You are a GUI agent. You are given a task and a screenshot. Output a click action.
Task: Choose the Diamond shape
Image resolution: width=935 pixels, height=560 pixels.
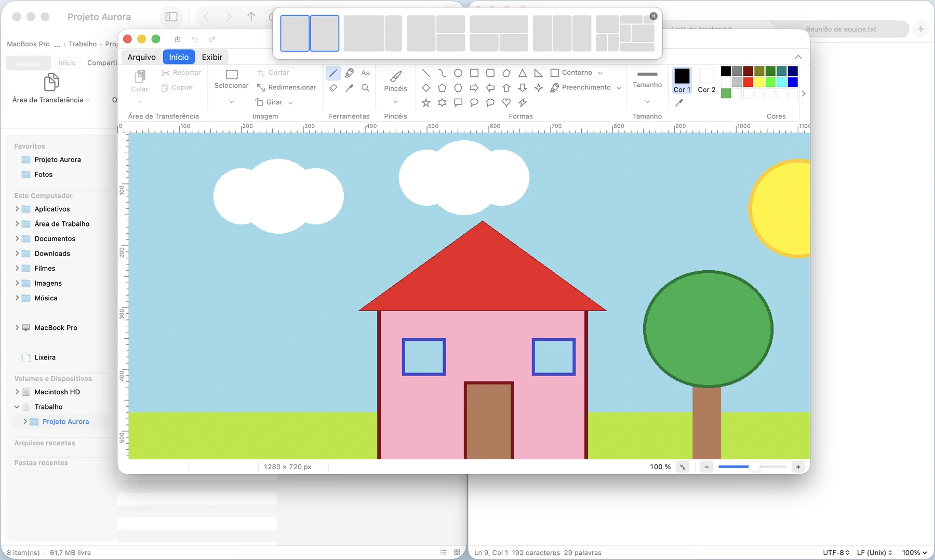pos(426,88)
